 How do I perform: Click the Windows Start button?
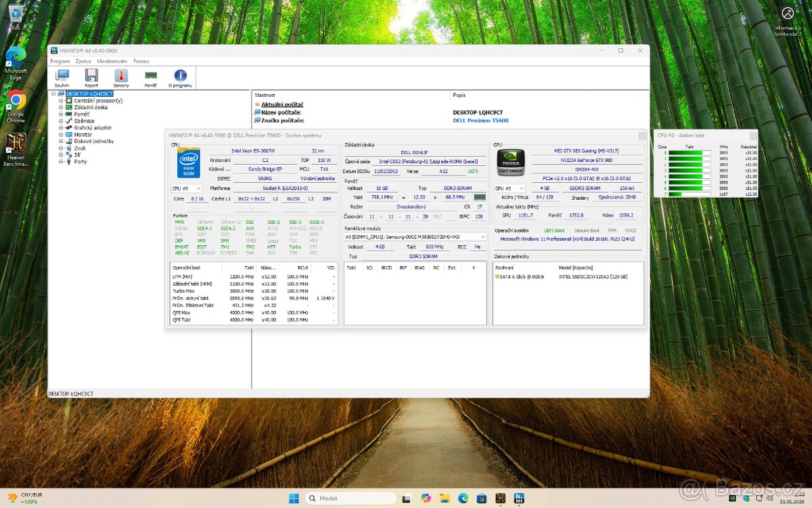[294, 498]
